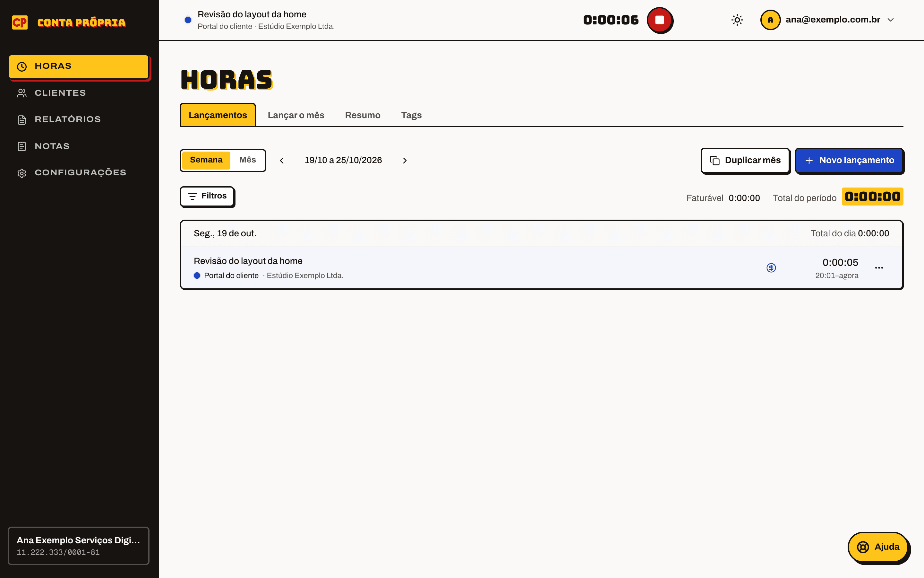Click the date range 19/10 a 25/10/2026
This screenshot has height=578, width=924.
point(343,160)
